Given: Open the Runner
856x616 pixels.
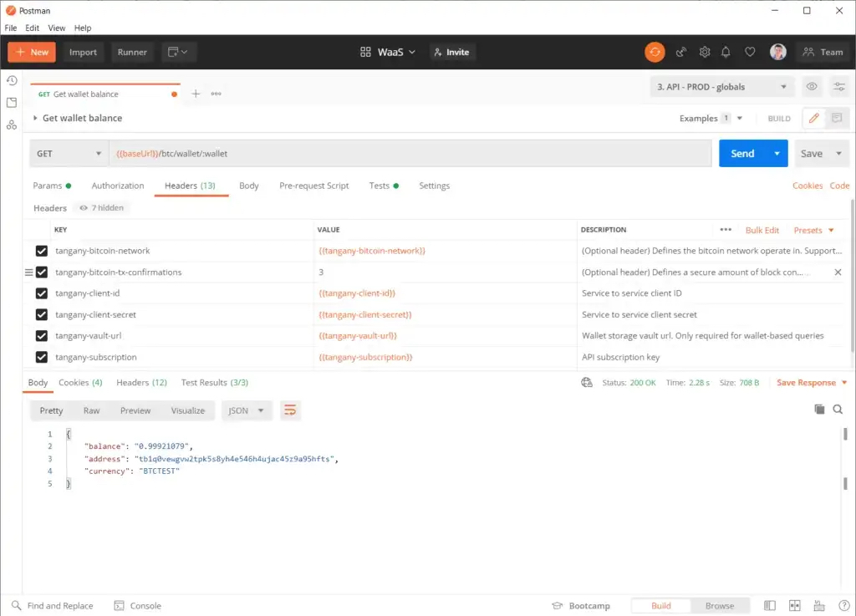Looking at the screenshot, I should pos(132,53).
